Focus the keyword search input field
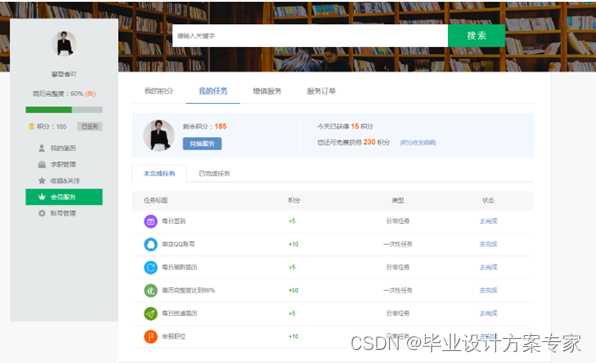 point(310,36)
